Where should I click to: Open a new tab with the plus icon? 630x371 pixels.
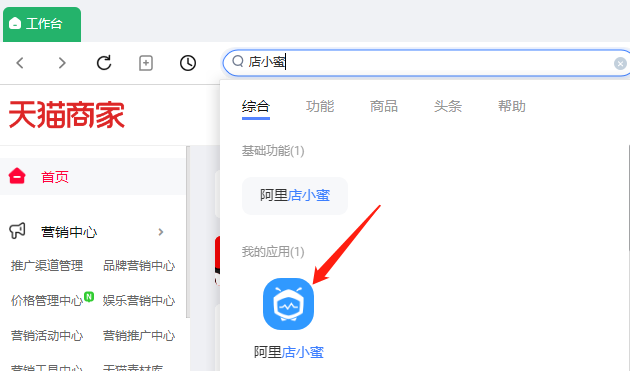click(x=145, y=63)
